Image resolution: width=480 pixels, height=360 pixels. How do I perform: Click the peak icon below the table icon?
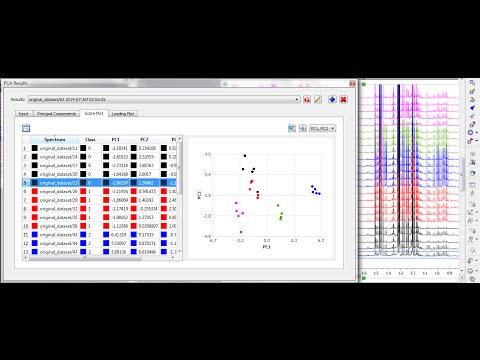472,193
